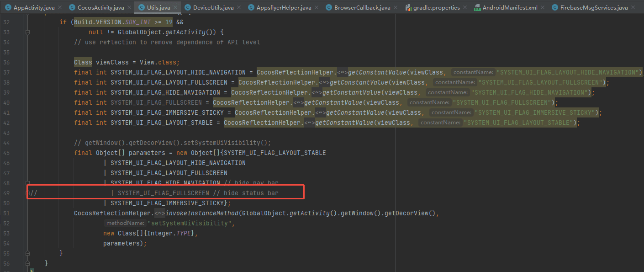The width and height of the screenshot is (644, 272).
Task: Click the Java class icon on DeviceUtils.java tab
Action: pyautogui.click(x=188, y=8)
